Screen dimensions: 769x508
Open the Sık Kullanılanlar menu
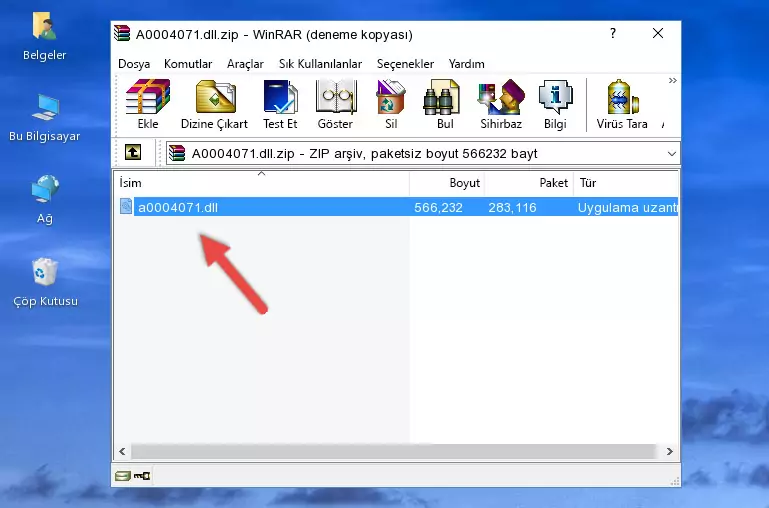[320, 64]
